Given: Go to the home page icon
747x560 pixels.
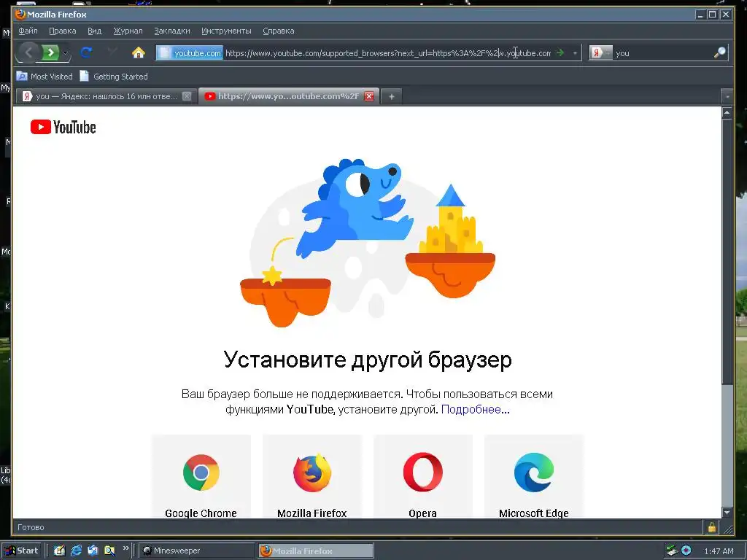Looking at the screenshot, I should [139, 52].
